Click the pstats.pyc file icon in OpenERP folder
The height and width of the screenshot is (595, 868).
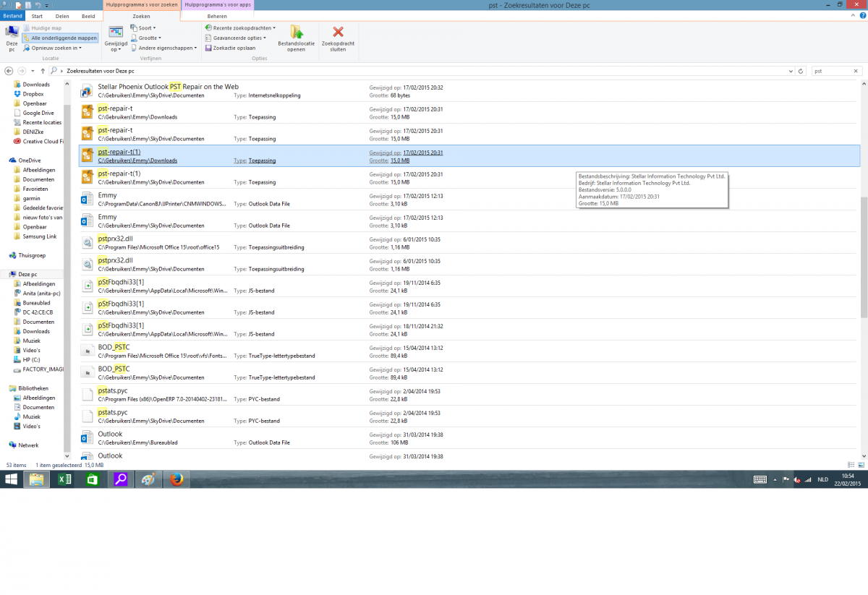[87, 395]
